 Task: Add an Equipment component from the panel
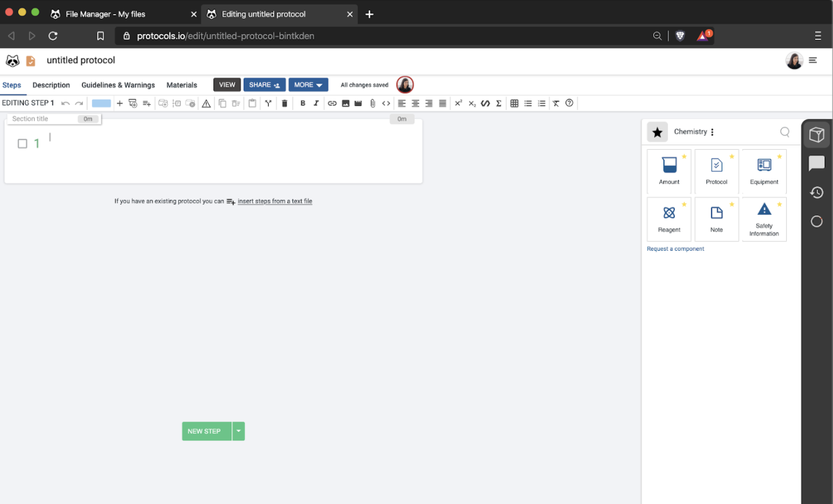coord(764,171)
